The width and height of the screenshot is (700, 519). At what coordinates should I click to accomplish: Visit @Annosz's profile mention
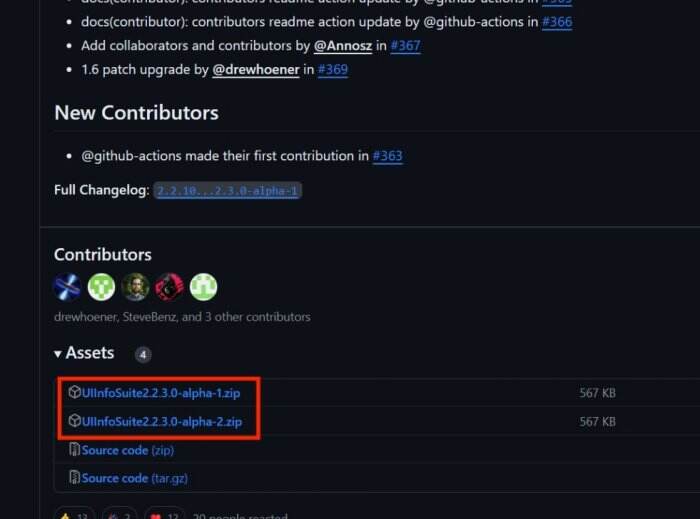click(344, 46)
